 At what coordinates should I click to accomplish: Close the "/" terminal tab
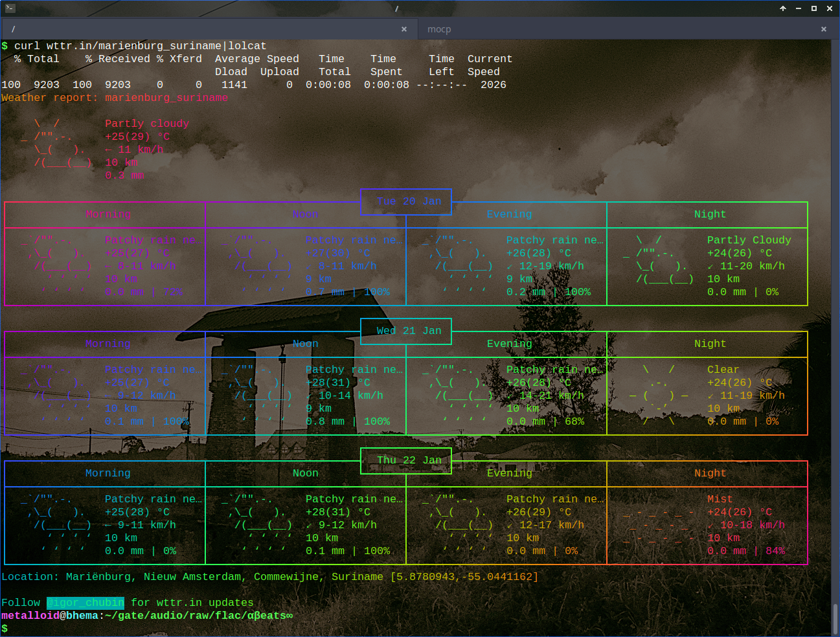click(404, 29)
